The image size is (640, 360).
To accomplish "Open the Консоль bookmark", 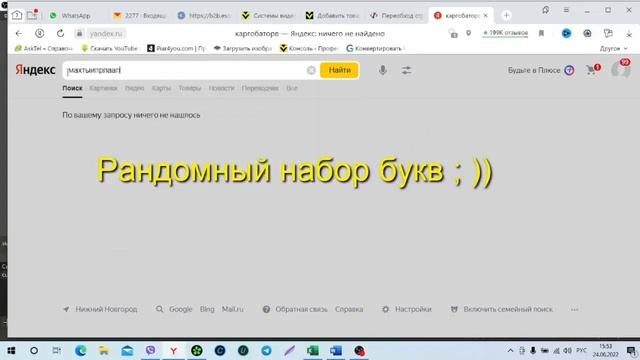I will [309, 48].
